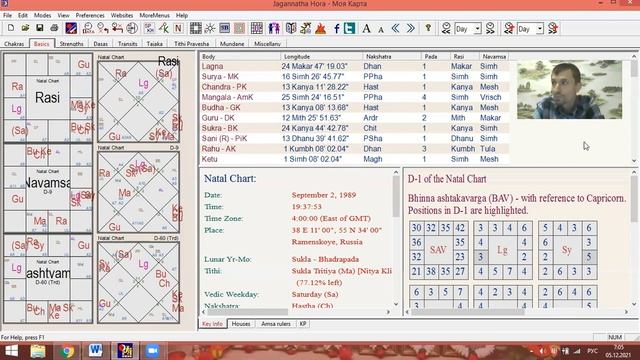The width and height of the screenshot is (640, 360).
Task: Step time backward with black clock arrow icon
Action: [x=446, y=28]
